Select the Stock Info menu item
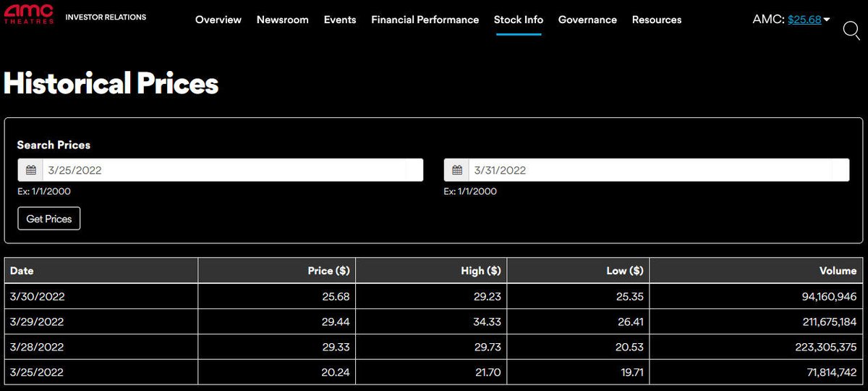This screenshot has width=868, height=391. coord(519,20)
